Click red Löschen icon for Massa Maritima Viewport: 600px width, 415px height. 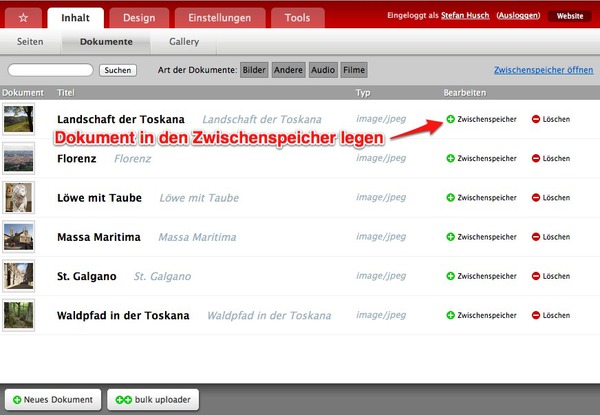click(x=536, y=237)
